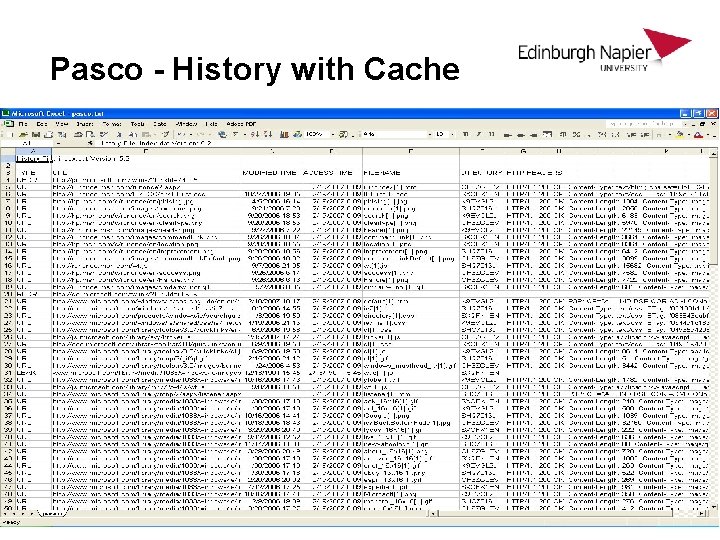
Task: Click the Undo arrow icon
Action: [180, 135]
